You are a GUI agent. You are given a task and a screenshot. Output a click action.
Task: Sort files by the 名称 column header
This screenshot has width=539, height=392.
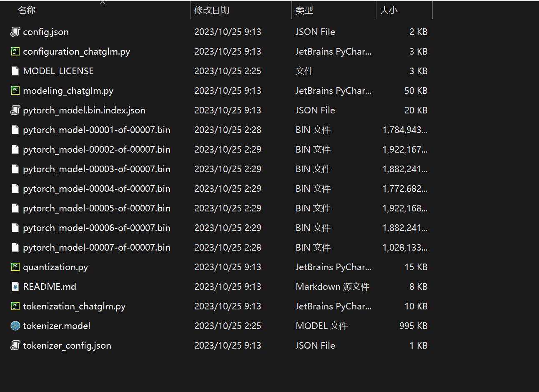27,10
